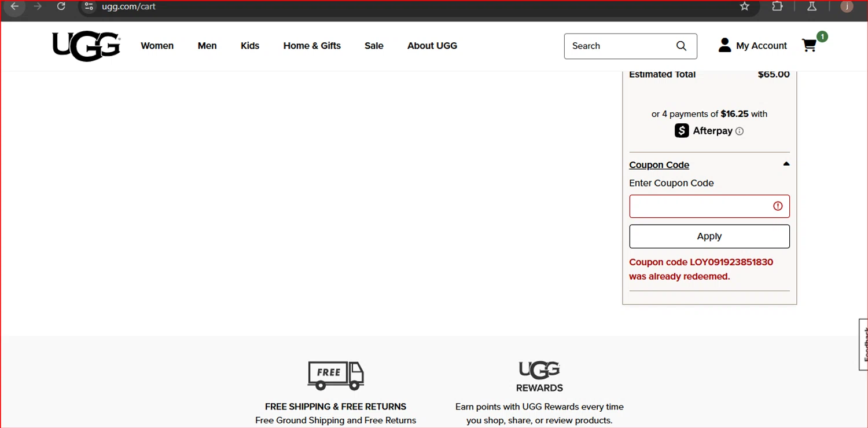868x428 pixels.
Task: Open the Sale menu
Action: (374, 46)
